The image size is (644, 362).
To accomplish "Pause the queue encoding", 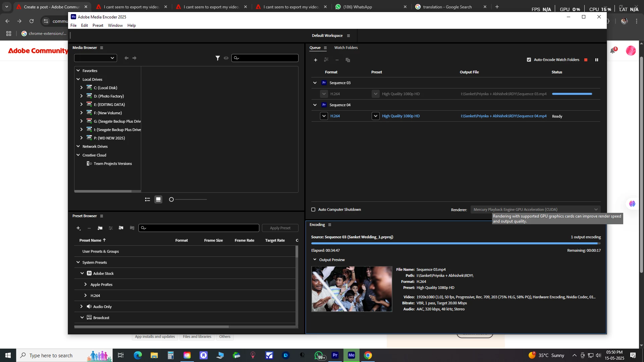I will (x=597, y=60).
